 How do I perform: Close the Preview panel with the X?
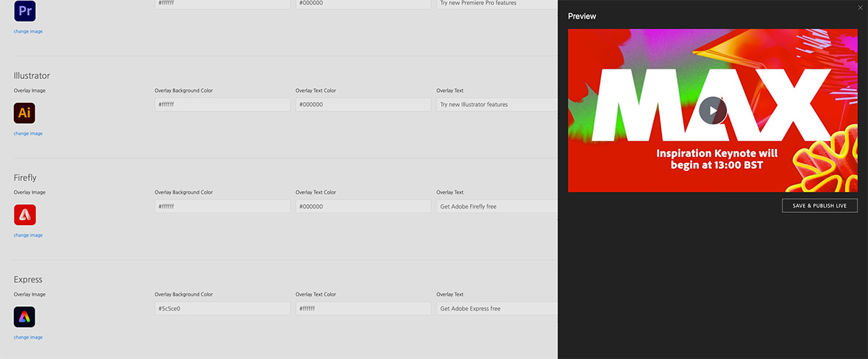click(x=859, y=7)
